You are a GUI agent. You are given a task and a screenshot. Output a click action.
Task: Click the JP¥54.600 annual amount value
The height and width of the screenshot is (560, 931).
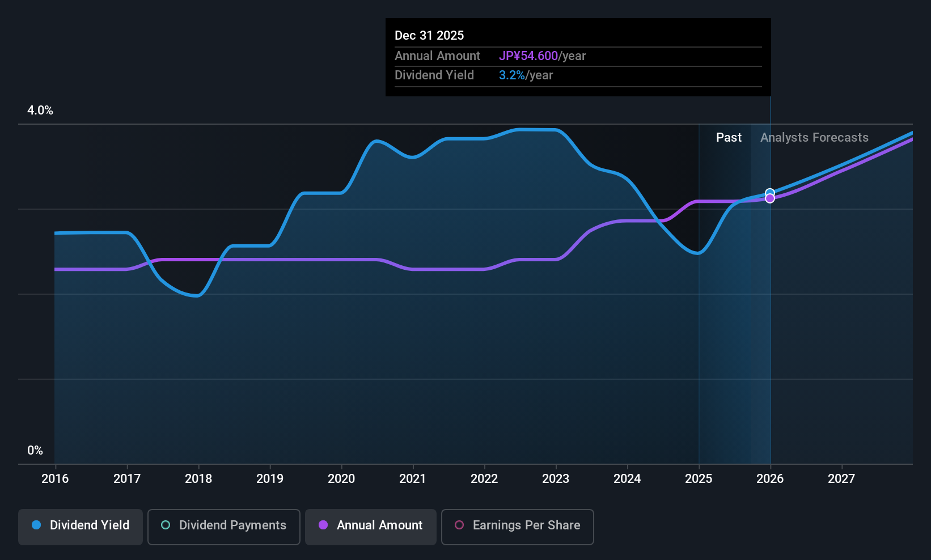coord(528,56)
